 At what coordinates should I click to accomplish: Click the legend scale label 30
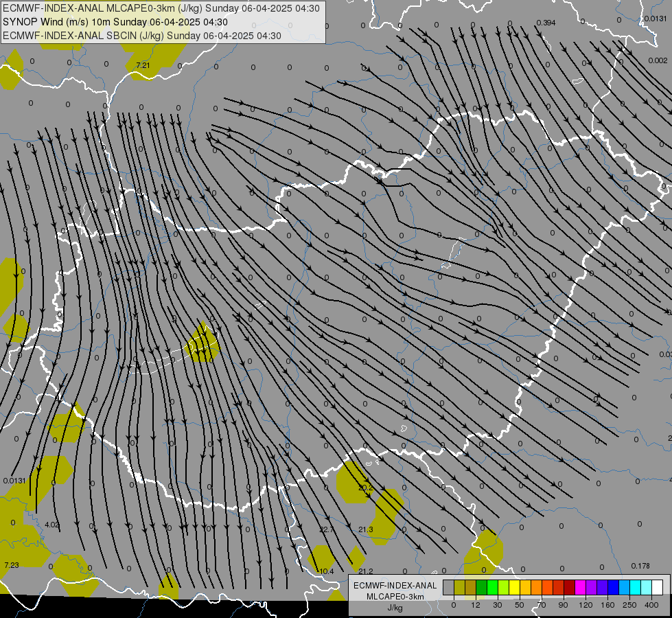pyautogui.click(x=498, y=605)
